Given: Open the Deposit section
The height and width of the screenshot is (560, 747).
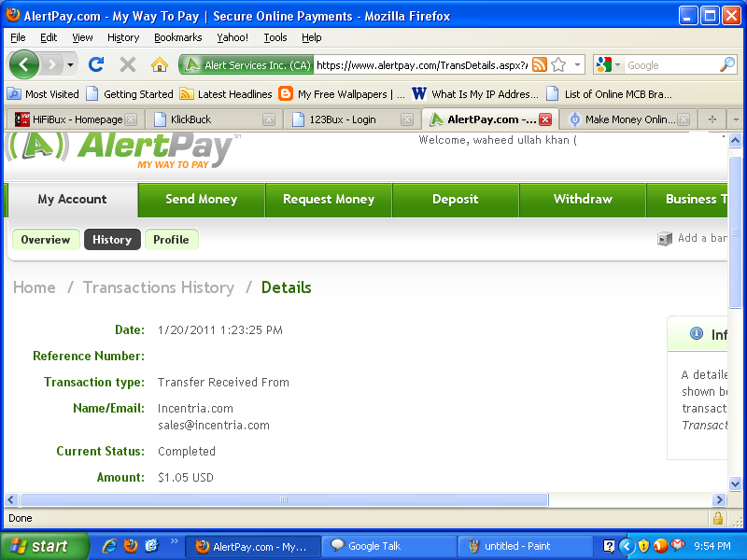Looking at the screenshot, I should point(455,200).
